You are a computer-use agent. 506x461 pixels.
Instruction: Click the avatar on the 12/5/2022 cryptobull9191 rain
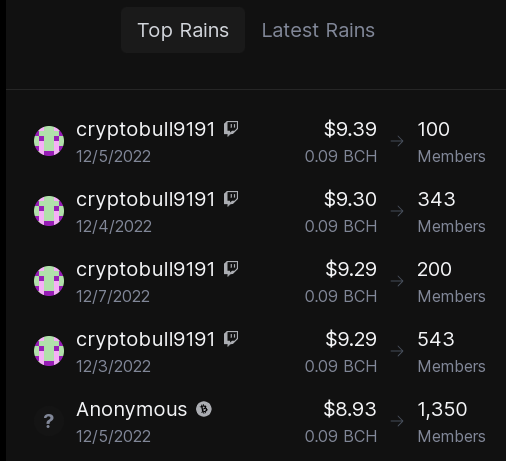pos(49,141)
